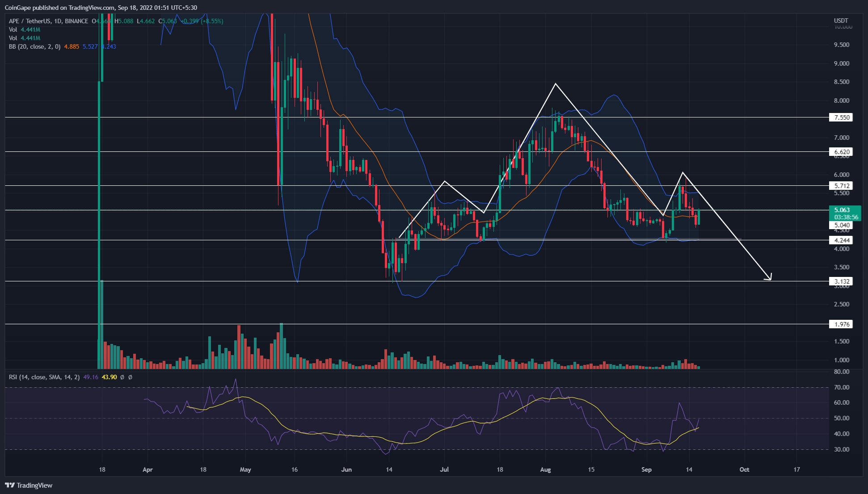Click the TradingView logo in footer

(29, 485)
